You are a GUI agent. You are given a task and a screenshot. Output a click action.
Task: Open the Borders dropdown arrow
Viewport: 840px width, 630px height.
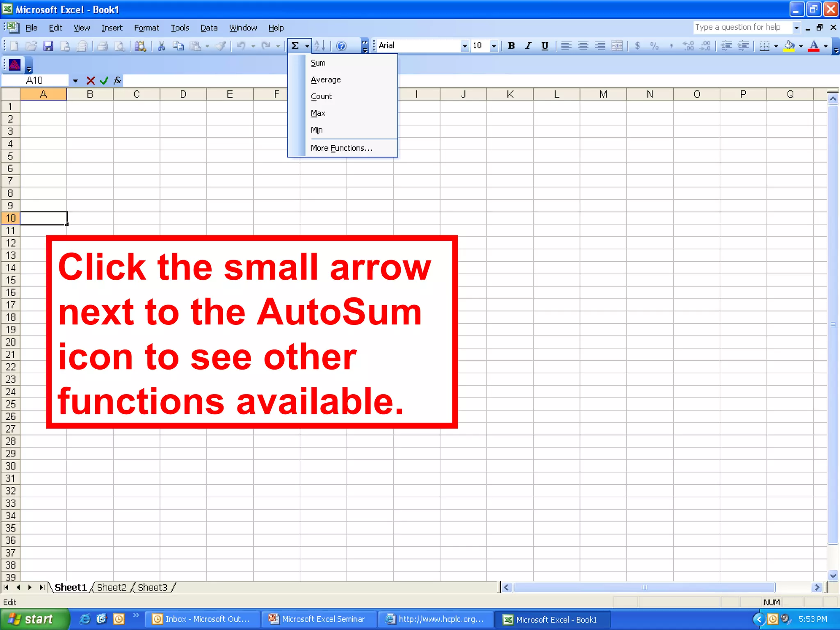pyautogui.click(x=776, y=46)
